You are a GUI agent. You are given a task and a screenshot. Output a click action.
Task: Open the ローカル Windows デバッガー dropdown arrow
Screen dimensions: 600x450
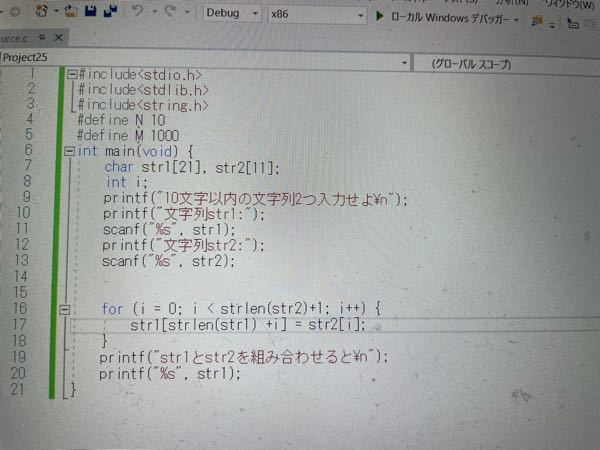tap(516, 20)
